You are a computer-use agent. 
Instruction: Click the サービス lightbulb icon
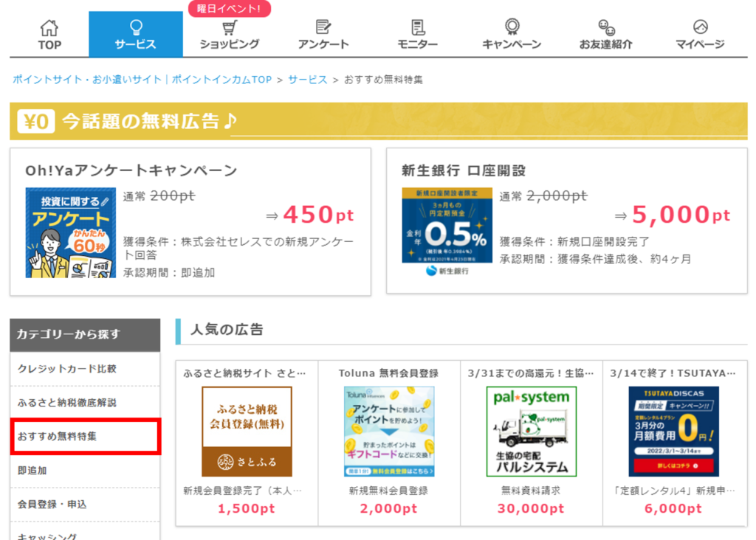point(136,27)
